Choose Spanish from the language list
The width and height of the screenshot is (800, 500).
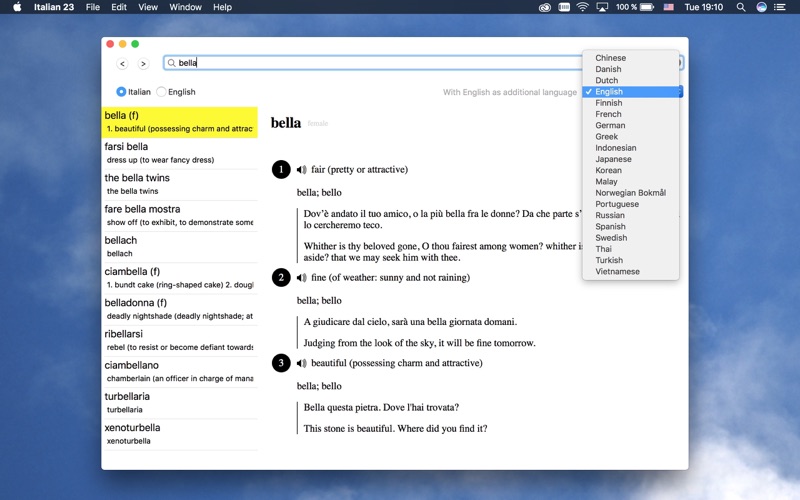[631, 226]
